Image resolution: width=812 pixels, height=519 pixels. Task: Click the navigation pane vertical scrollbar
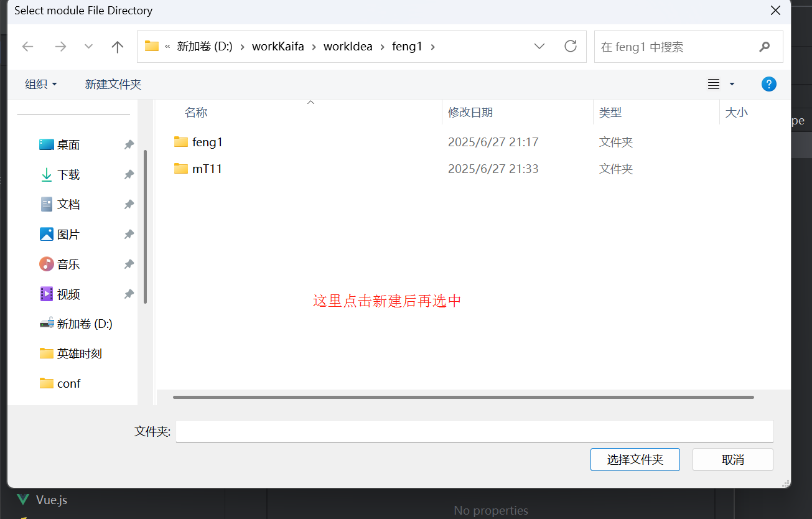(145, 227)
